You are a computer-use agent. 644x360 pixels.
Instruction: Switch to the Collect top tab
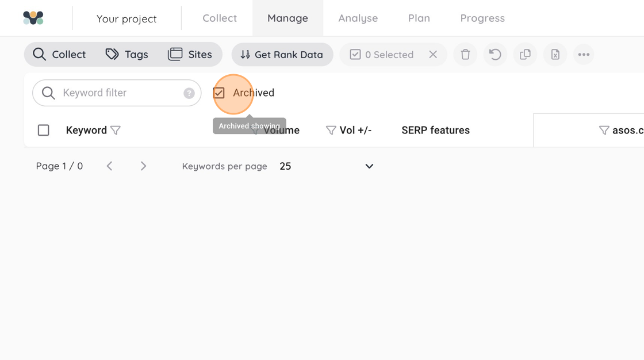[x=220, y=18]
